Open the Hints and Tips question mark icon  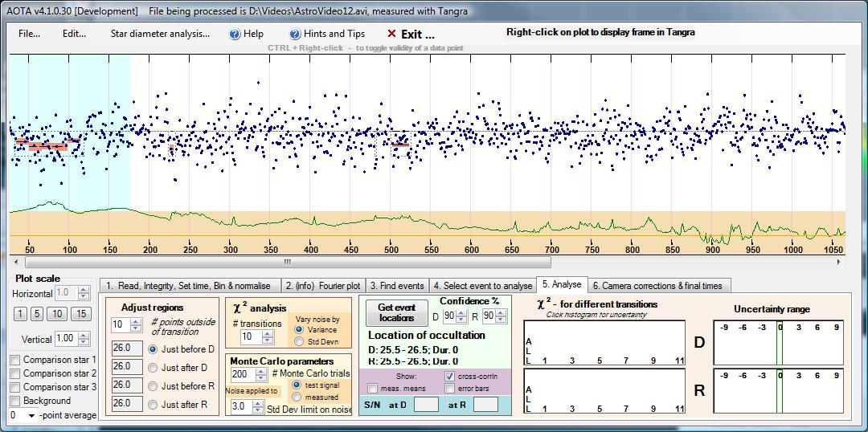(x=294, y=34)
